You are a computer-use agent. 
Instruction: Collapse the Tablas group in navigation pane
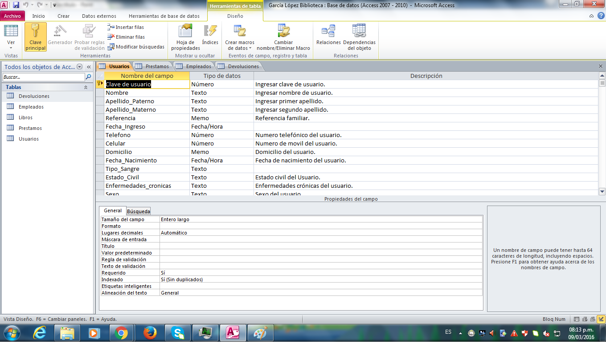(x=86, y=88)
